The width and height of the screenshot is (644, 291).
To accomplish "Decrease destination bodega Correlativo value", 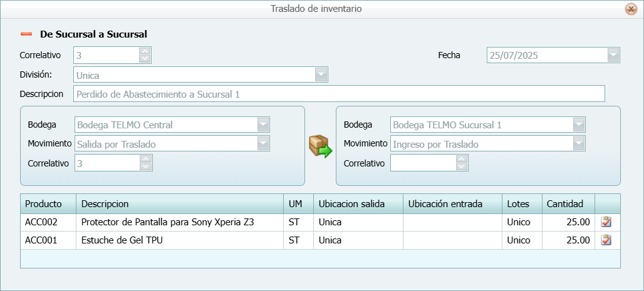I will (x=462, y=166).
